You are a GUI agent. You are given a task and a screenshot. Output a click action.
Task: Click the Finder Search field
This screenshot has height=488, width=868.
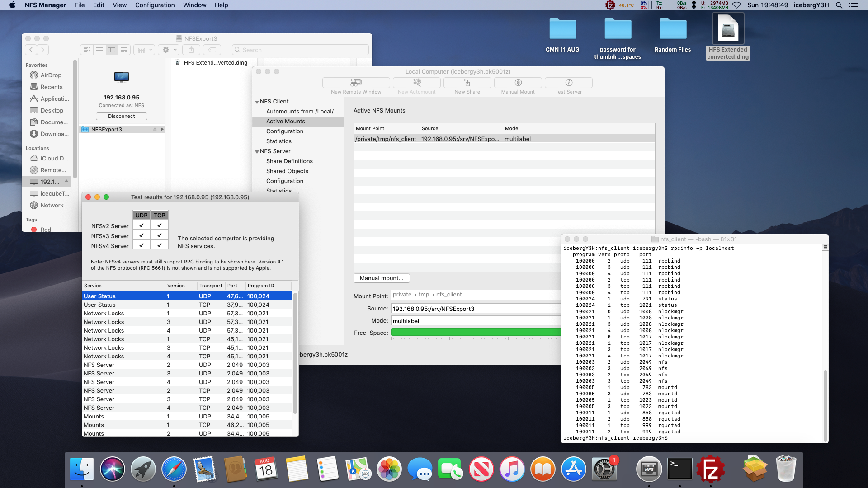(x=300, y=50)
